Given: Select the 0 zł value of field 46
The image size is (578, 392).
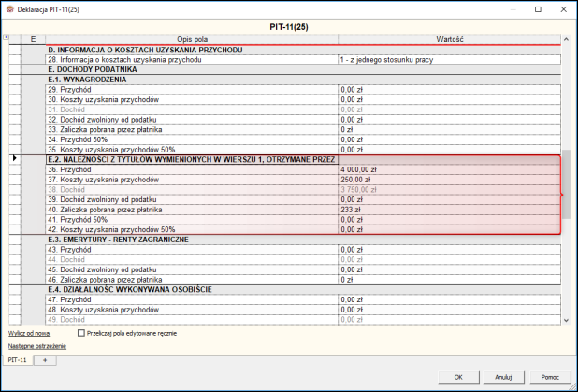Looking at the screenshot, I should (x=449, y=280).
